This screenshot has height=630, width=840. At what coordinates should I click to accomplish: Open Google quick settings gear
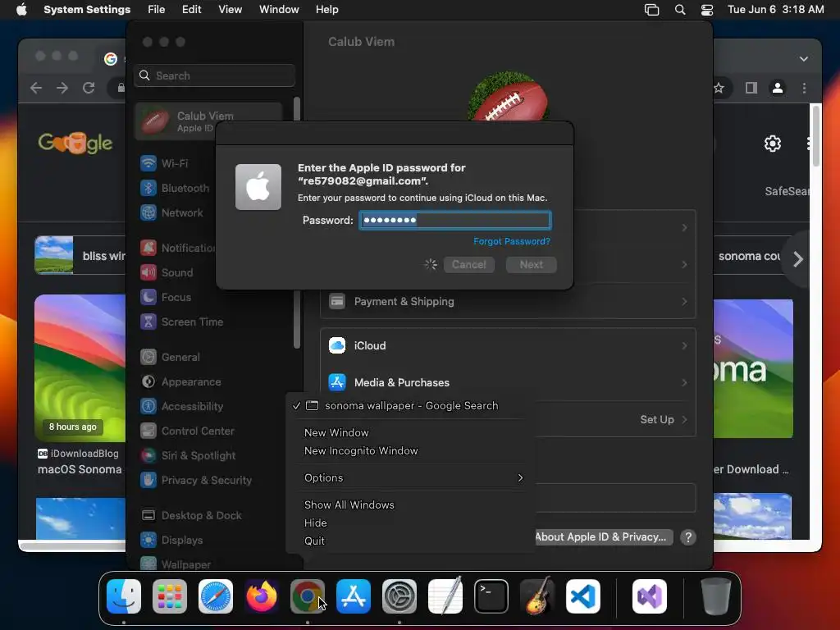pos(773,144)
